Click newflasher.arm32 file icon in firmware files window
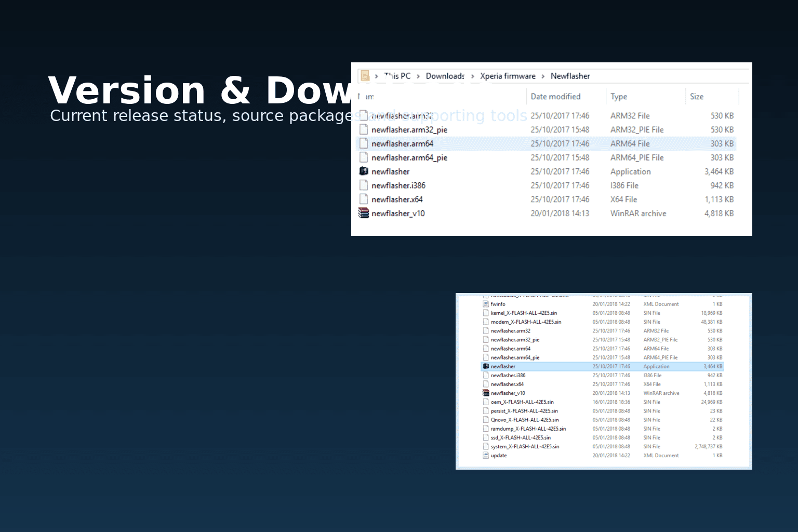 coord(486,330)
